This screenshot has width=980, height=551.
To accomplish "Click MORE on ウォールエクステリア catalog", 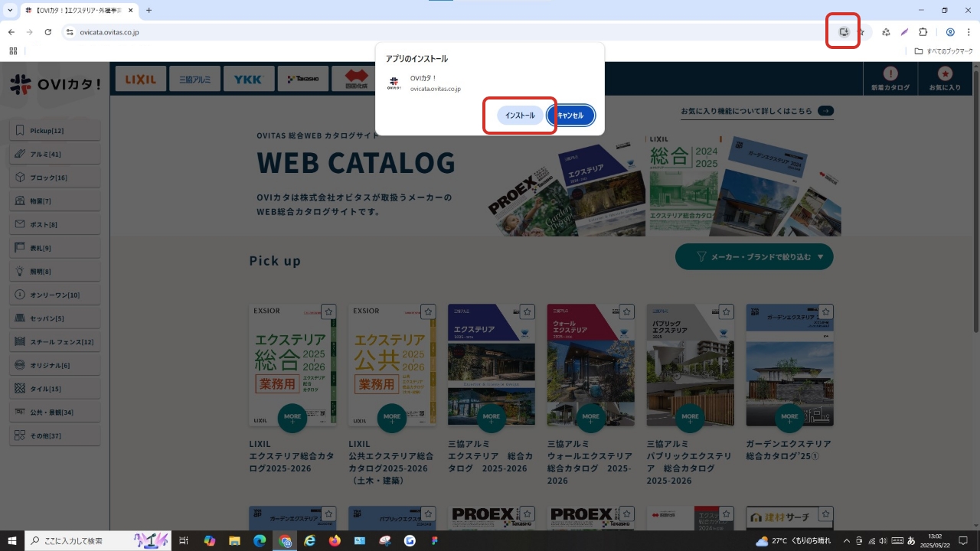I will point(591,418).
